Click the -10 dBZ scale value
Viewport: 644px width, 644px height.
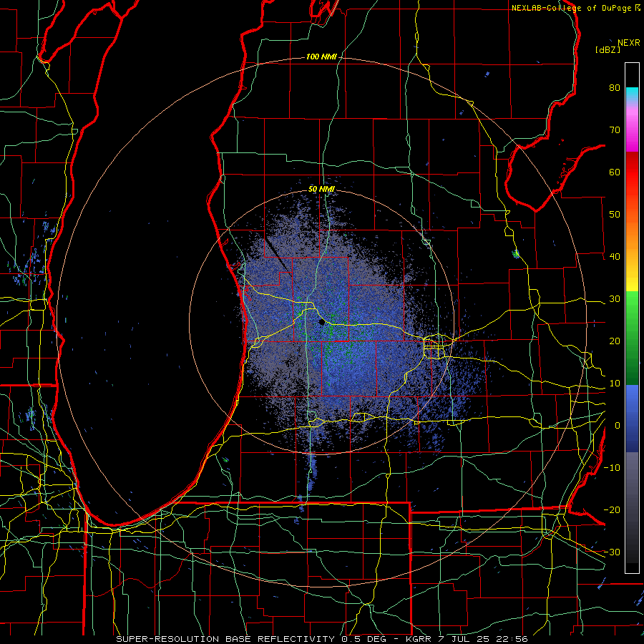coord(612,467)
